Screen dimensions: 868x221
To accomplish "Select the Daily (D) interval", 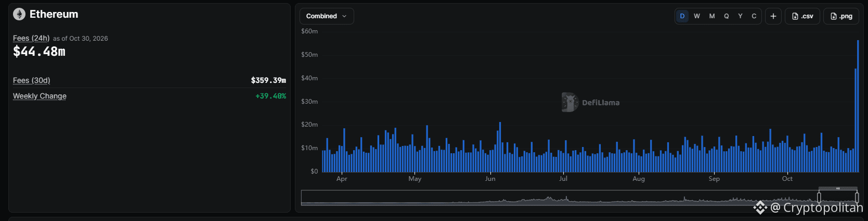I will (x=682, y=16).
